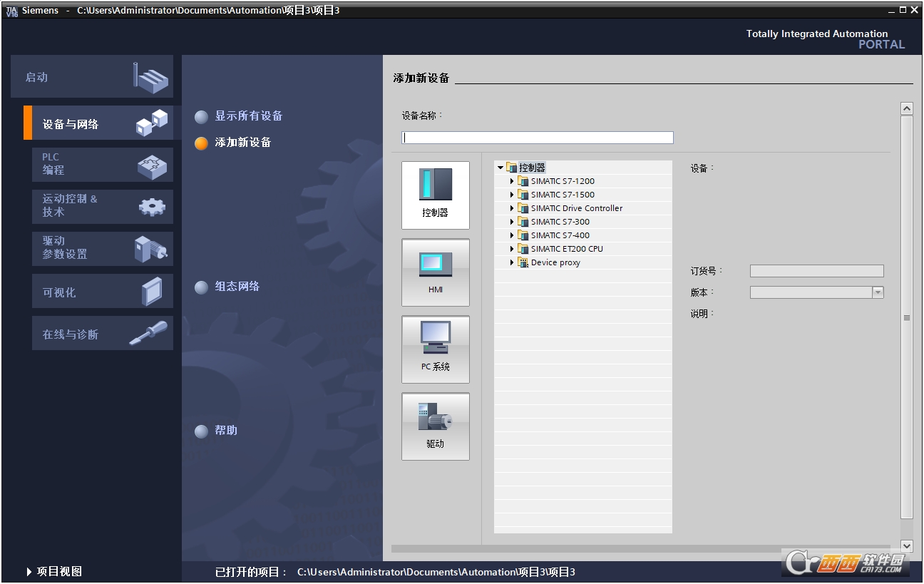Click the puzzle block icon on PLC 编程
The height and width of the screenshot is (584, 924).
(x=152, y=167)
